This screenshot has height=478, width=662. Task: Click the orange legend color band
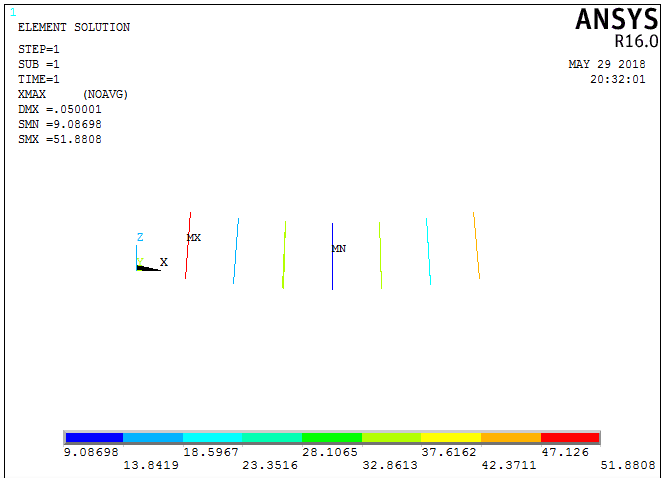coord(511,437)
